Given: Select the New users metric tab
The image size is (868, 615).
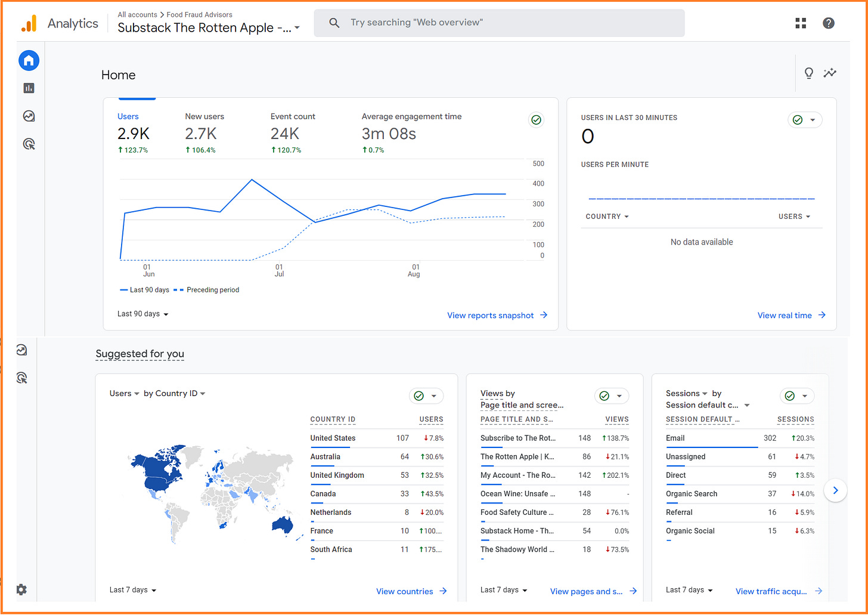Looking at the screenshot, I should (x=204, y=132).
